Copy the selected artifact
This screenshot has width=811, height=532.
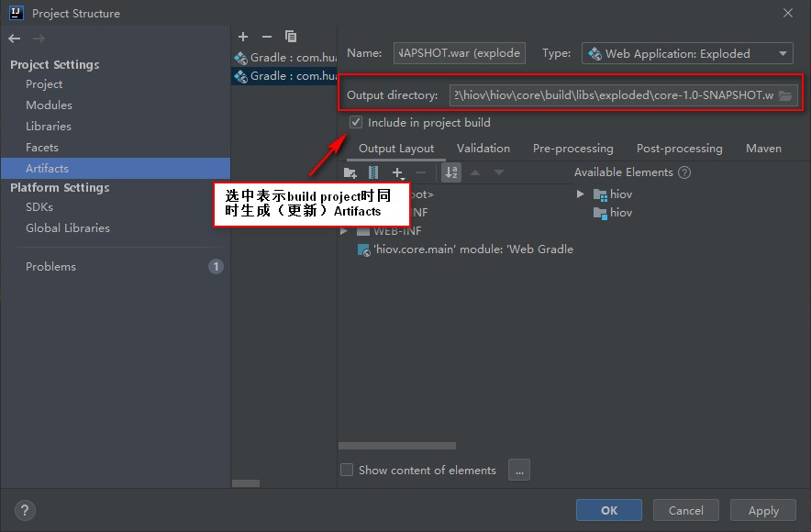(290, 37)
